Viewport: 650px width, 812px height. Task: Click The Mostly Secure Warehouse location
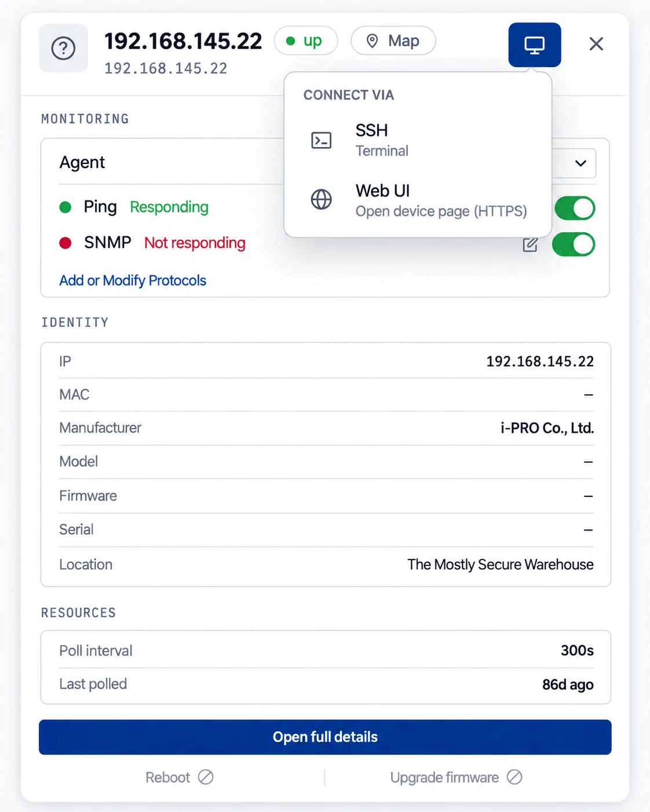point(501,565)
